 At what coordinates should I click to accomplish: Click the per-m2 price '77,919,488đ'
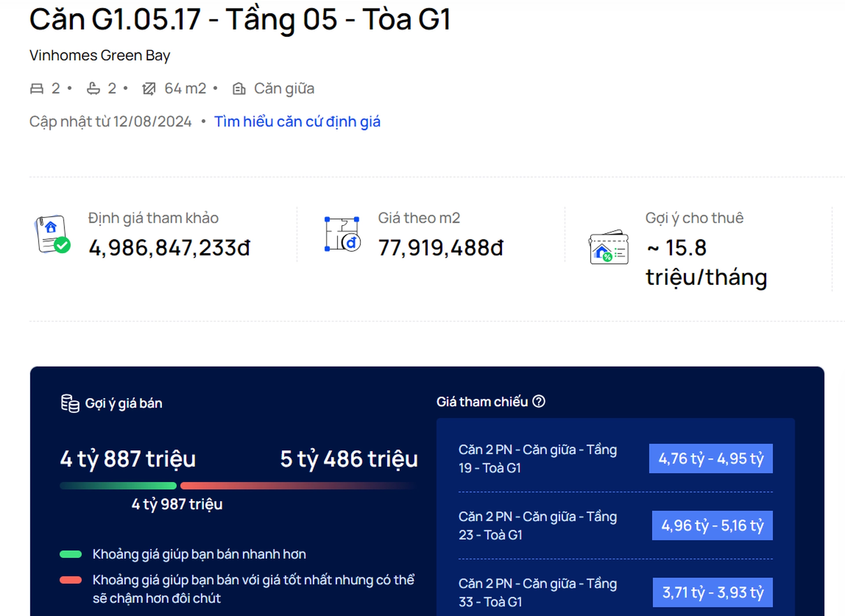441,248
